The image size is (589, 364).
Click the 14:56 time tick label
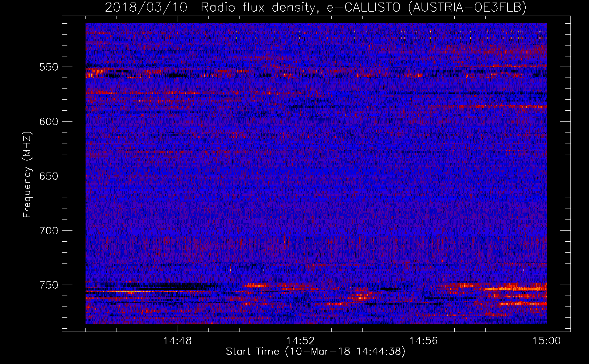pyautogui.click(x=424, y=341)
